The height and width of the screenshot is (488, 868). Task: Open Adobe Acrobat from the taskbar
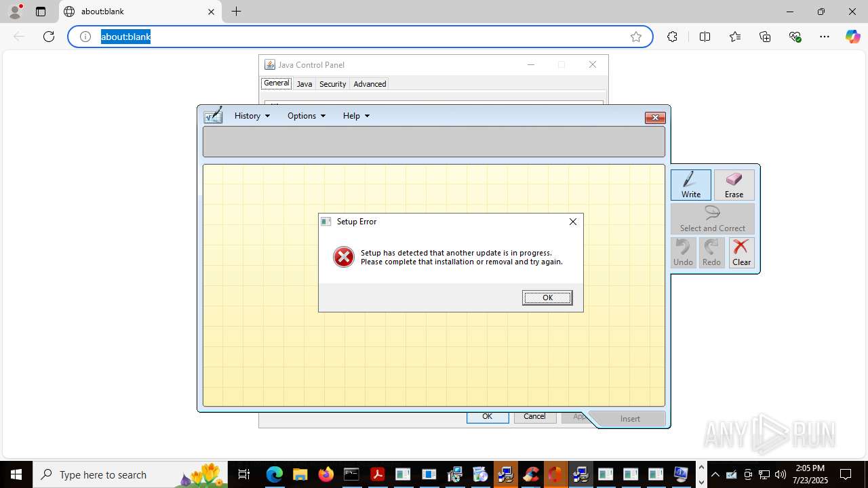point(378,474)
